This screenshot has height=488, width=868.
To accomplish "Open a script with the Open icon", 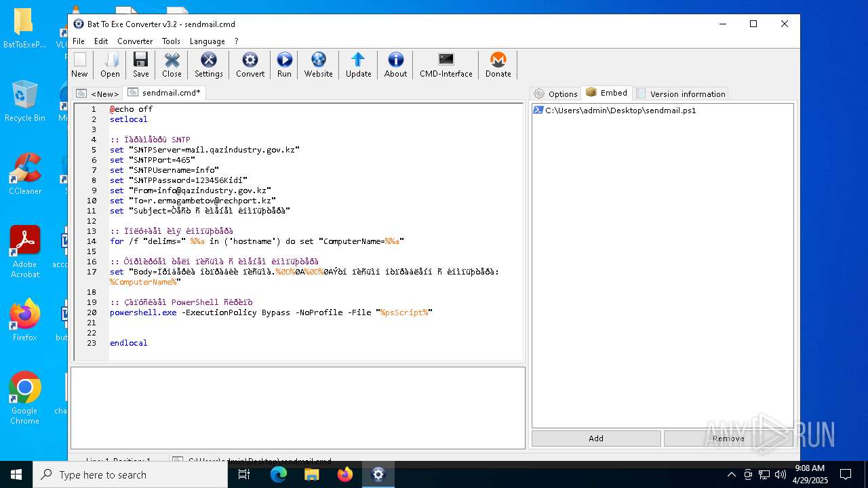I will point(110,65).
